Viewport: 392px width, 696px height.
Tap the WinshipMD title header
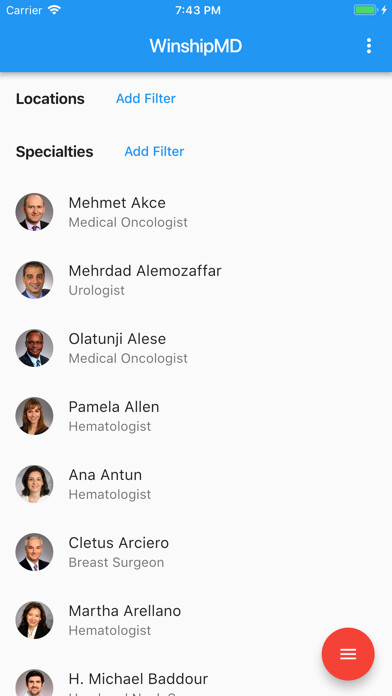tap(196, 46)
